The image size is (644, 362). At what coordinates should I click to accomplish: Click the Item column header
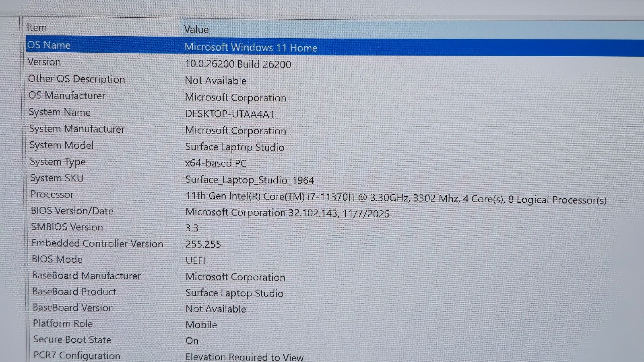click(x=37, y=28)
